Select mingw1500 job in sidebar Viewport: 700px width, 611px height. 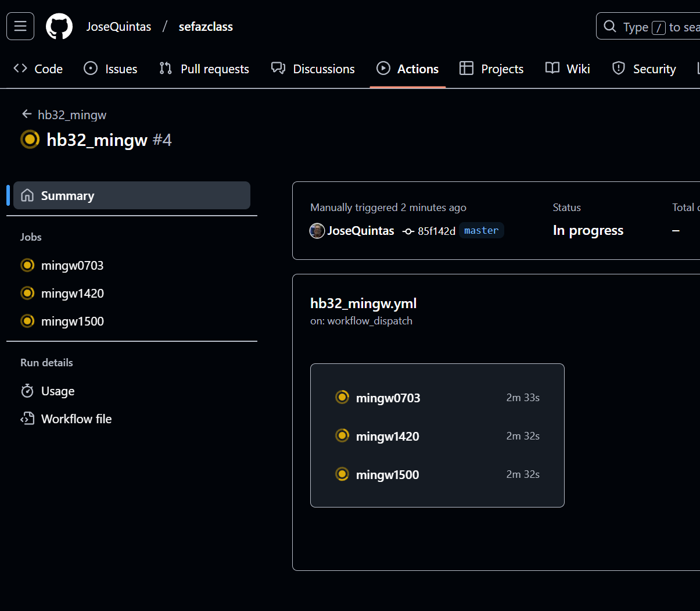tap(72, 321)
